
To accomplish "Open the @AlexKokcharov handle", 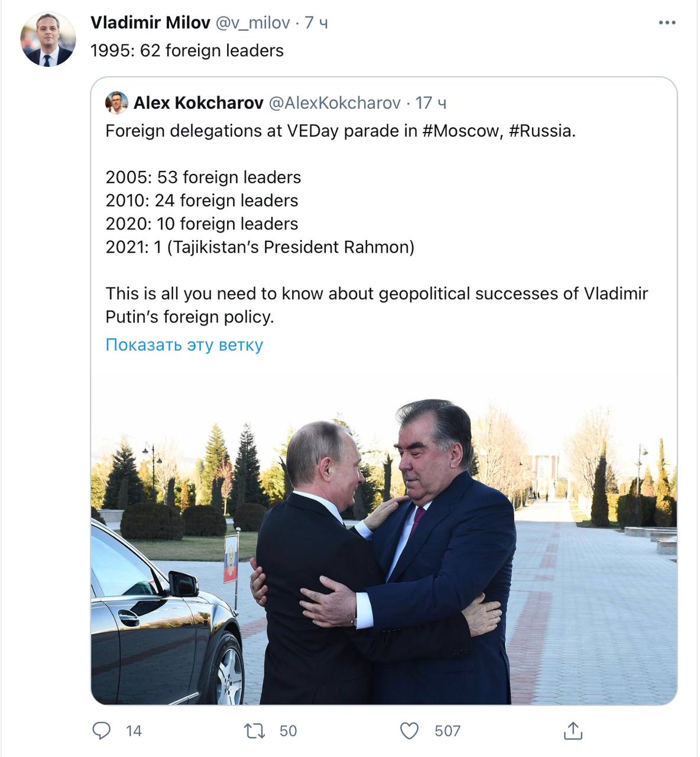I will (x=335, y=103).
